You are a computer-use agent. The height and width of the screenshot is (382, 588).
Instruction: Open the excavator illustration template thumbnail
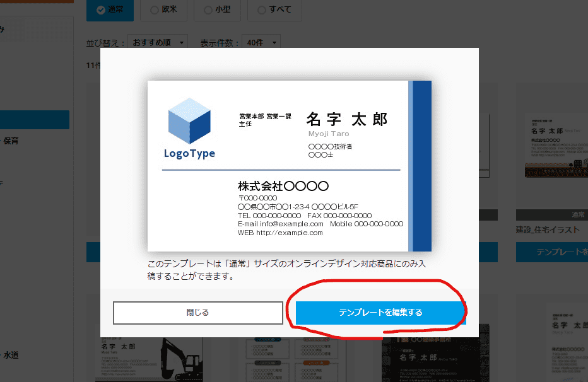coord(150,359)
